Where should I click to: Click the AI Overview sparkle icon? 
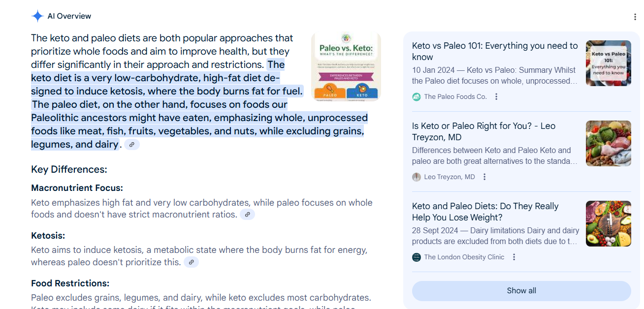tap(37, 16)
